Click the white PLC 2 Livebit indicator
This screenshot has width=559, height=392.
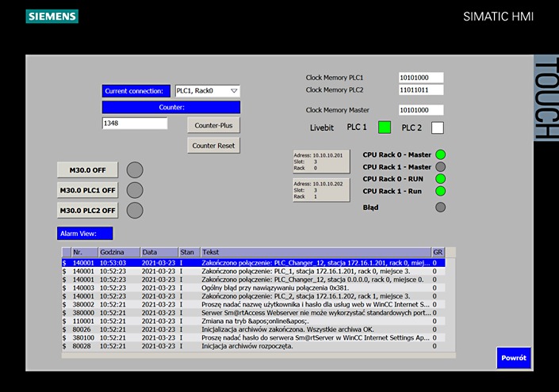pos(437,127)
